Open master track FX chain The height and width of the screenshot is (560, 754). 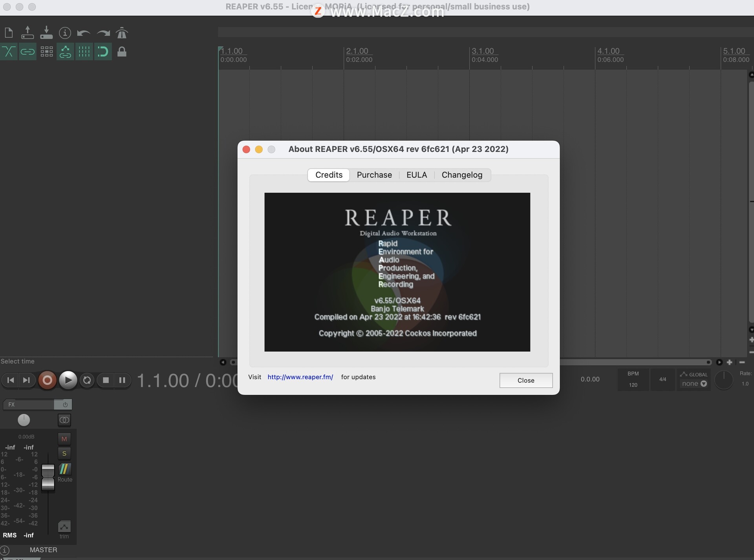click(x=28, y=405)
